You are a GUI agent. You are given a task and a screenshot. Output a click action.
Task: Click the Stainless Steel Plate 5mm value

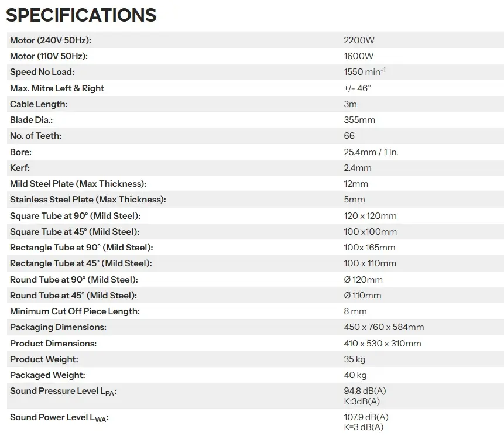(354, 200)
